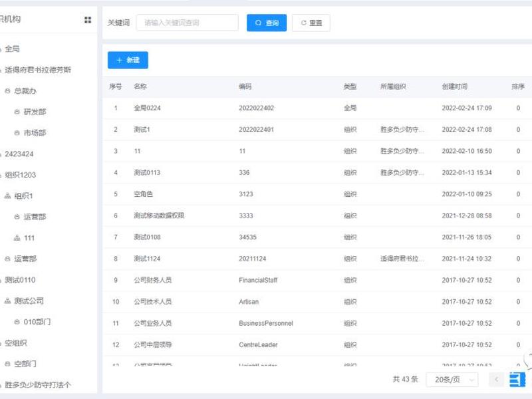The height and width of the screenshot is (399, 532).
Task: Select 2423424 tree node
Action: [19, 154]
